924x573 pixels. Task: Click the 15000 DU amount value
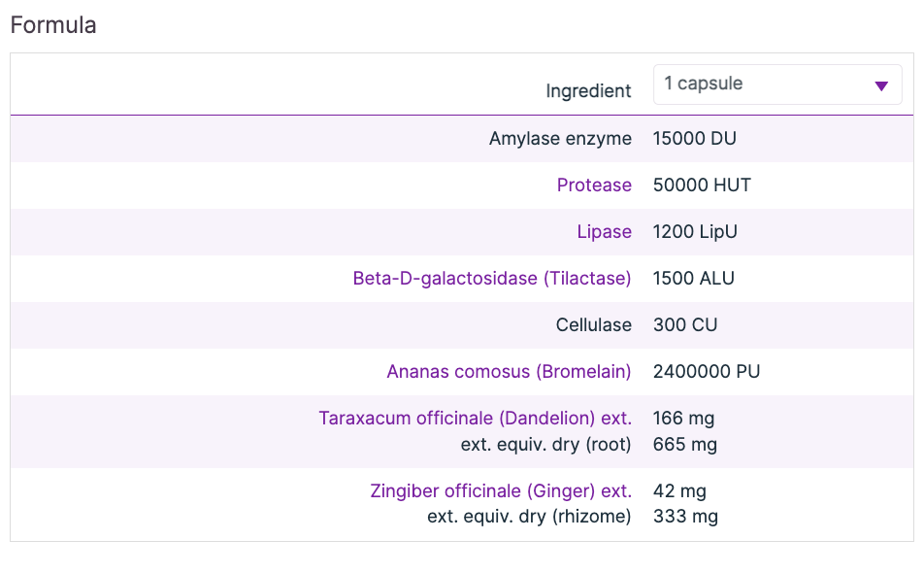[x=695, y=139]
